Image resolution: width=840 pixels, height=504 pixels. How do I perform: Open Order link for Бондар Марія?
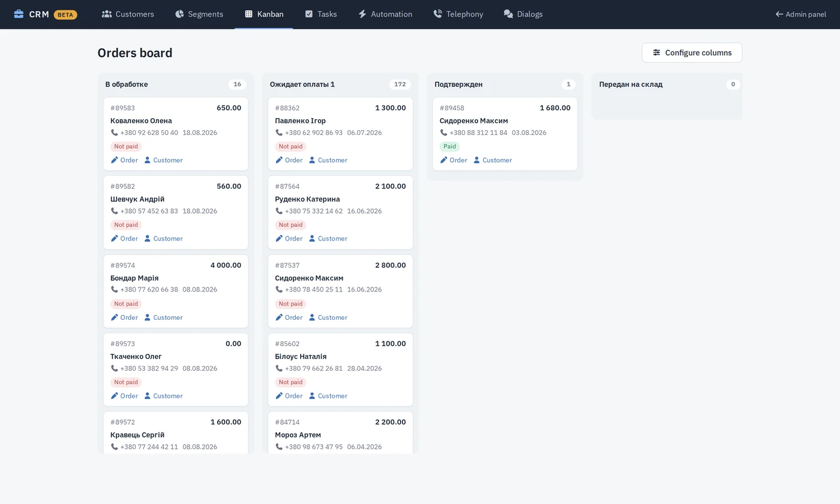[x=124, y=317]
